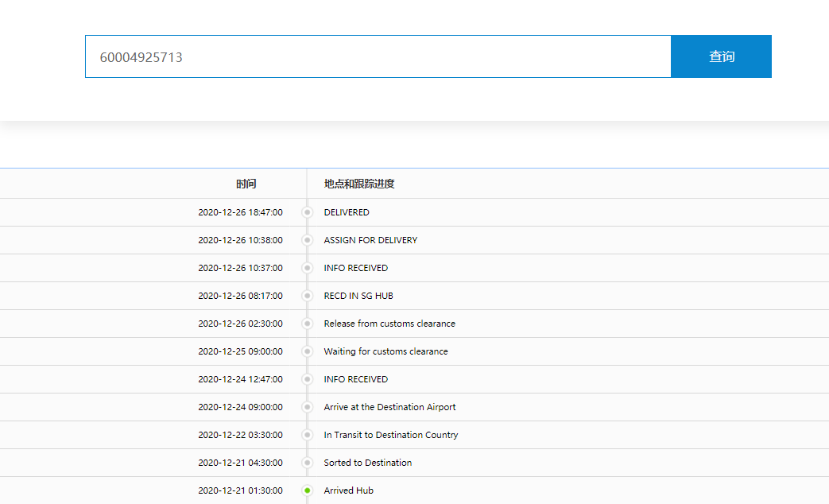
Task: Click the green Arrived Hub status dot
Action: [308, 490]
